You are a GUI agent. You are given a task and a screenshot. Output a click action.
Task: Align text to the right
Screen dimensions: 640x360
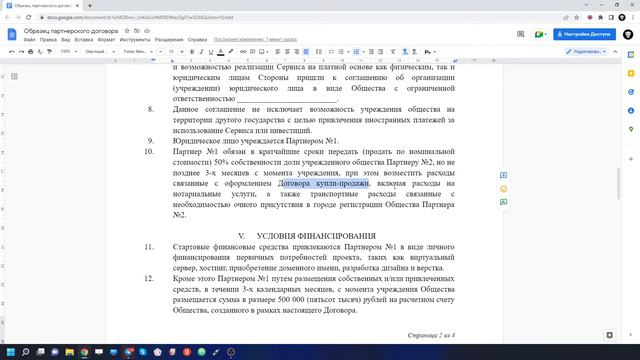pyautogui.click(x=296, y=52)
